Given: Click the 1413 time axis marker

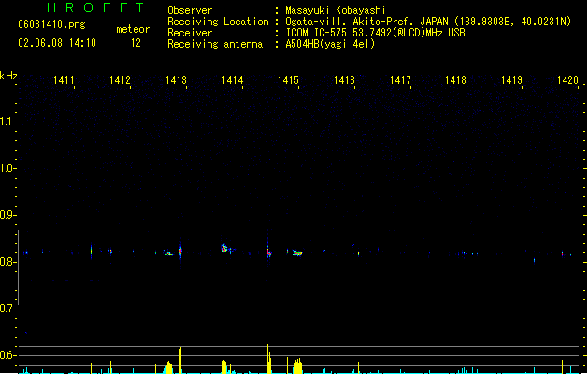Looking at the screenshot, I should (x=176, y=80).
